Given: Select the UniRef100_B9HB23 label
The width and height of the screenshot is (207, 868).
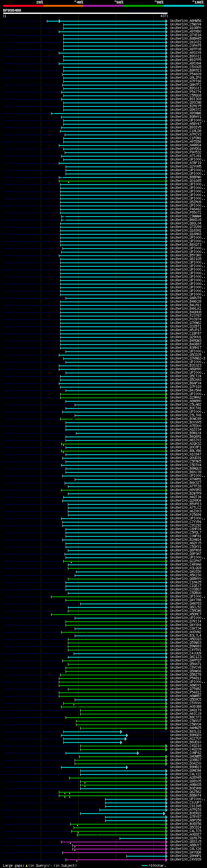Looking at the screenshot, I should click(186, 767).
